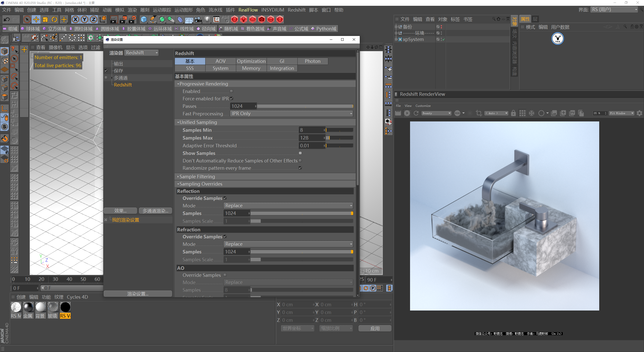Select Redshift in render settings list
644x352 pixels.
[123, 85]
